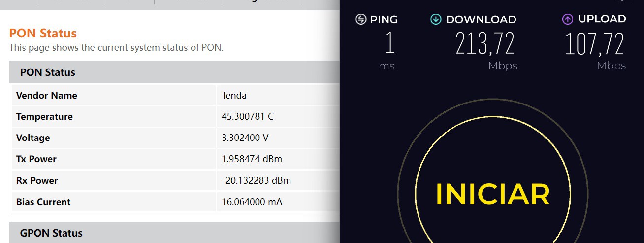Click the Vendor Name row label
Image resolution: width=644 pixels, height=243 pixels.
point(46,96)
